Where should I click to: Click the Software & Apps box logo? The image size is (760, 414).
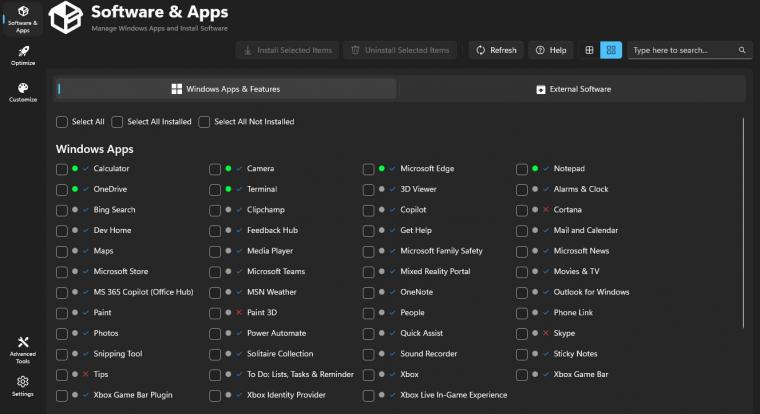click(65, 17)
